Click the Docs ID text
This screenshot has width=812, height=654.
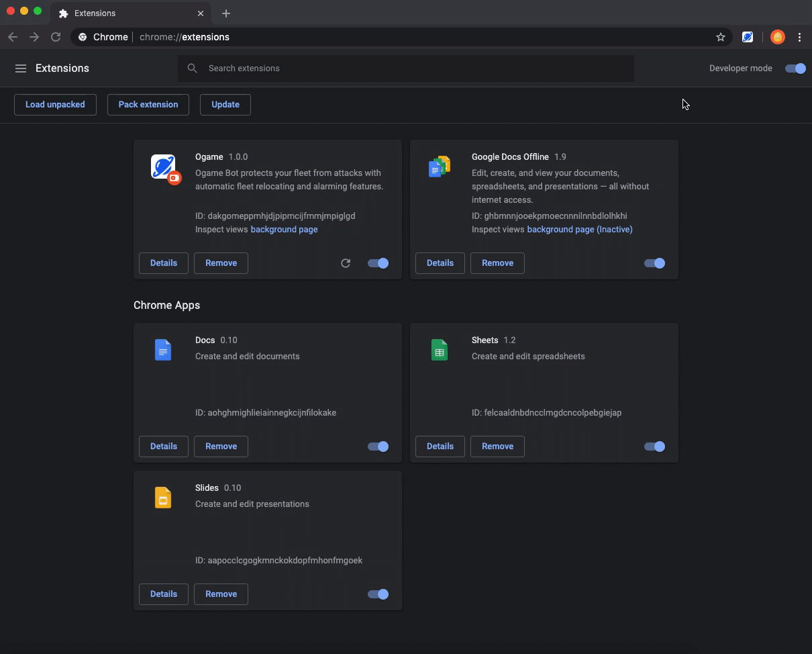[x=266, y=413]
